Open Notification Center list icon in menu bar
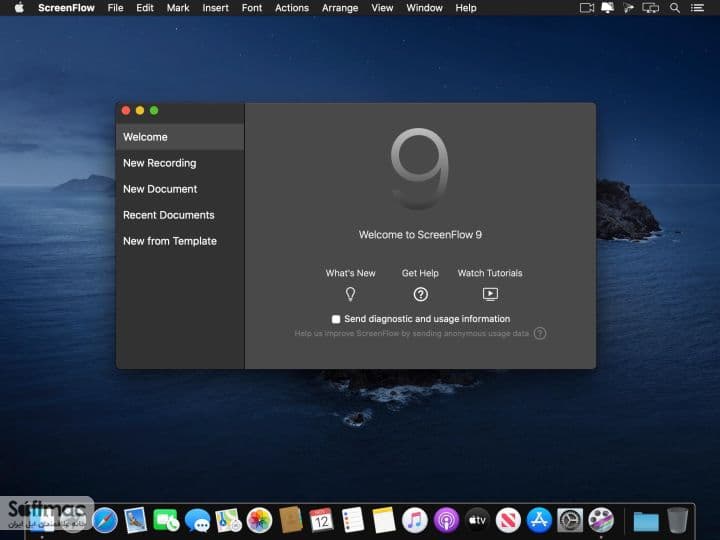720x540 pixels. coord(697,8)
